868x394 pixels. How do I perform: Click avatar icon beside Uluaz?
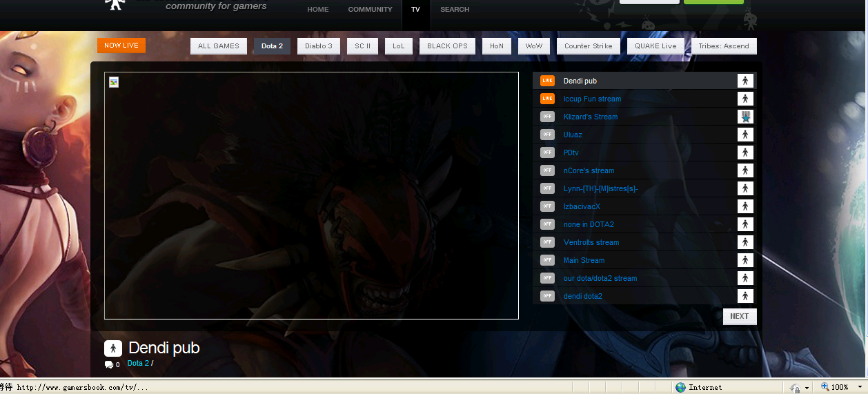pyautogui.click(x=745, y=135)
